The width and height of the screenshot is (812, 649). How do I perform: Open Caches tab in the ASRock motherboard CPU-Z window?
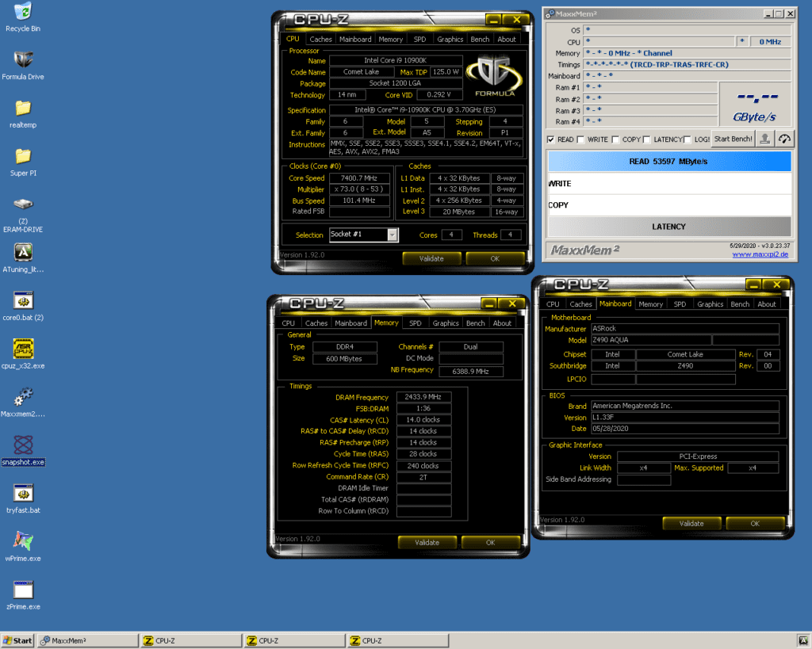click(x=580, y=304)
